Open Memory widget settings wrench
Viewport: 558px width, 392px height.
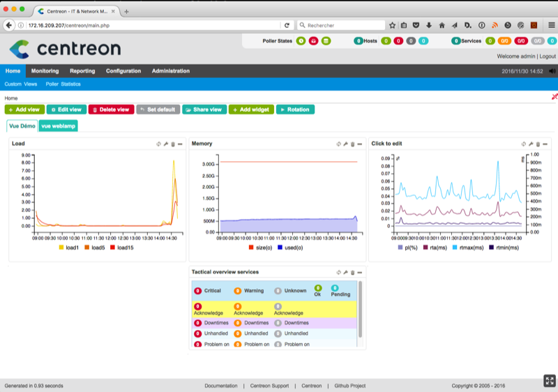pyautogui.click(x=345, y=144)
